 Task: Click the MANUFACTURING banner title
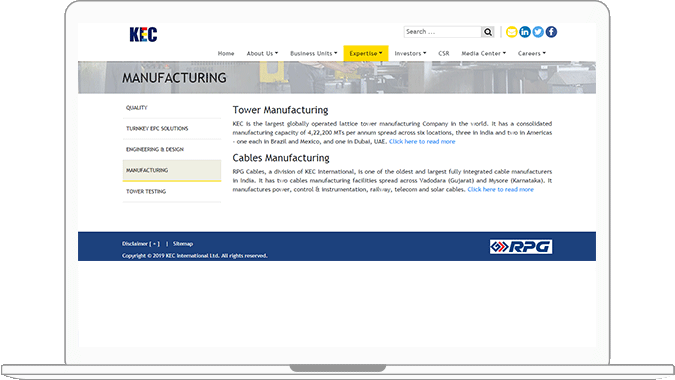click(174, 78)
